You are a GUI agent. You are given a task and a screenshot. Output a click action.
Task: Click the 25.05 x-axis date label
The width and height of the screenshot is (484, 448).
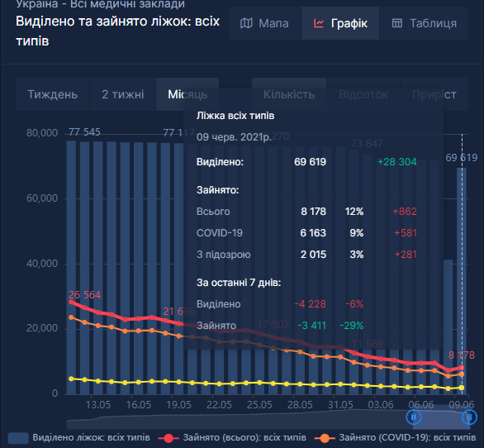click(x=259, y=405)
